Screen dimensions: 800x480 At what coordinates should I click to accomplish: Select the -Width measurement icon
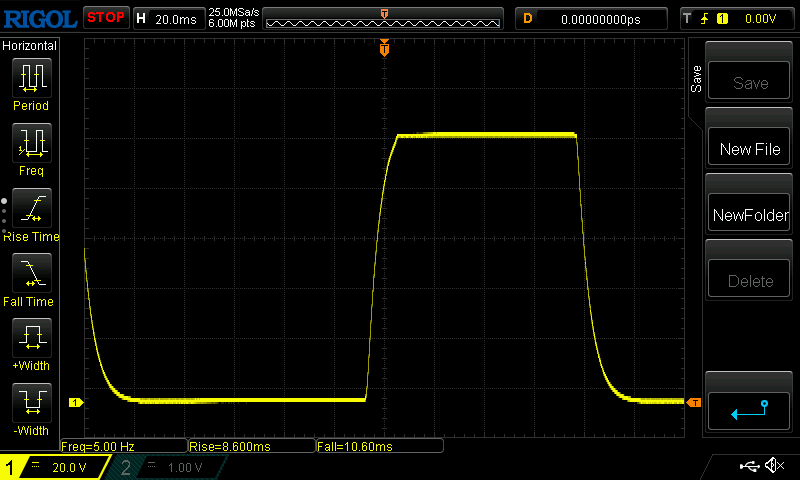tap(32, 402)
